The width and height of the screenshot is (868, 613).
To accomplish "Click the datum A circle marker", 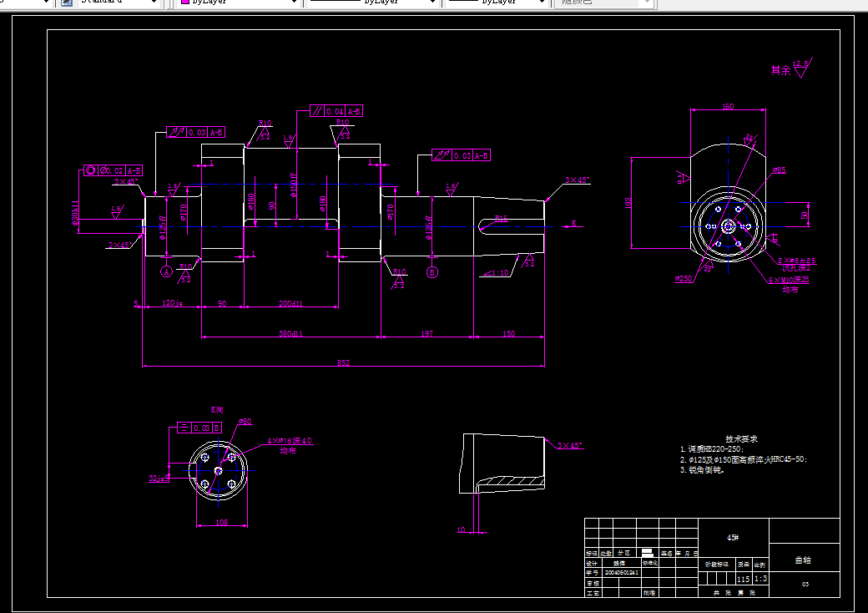I will pos(166,272).
